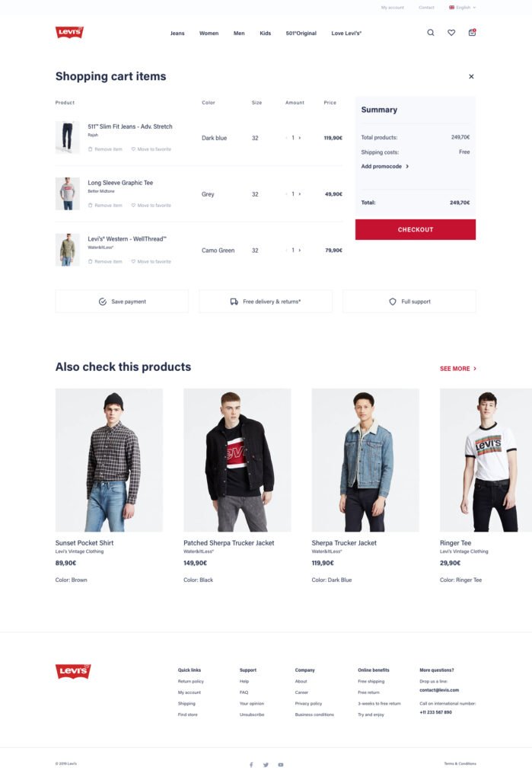This screenshot has width=532, height=780.
Task: Open the English language dropdown
Action: click(x=463, y=8)
